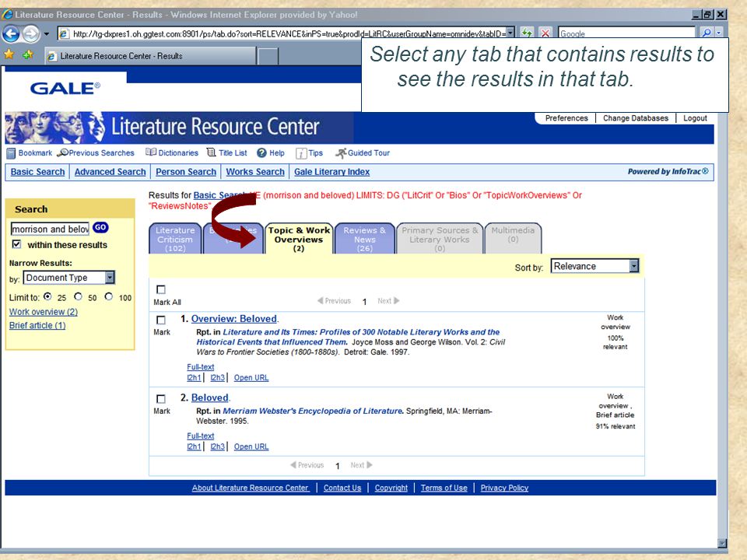
Task: Select the 100 limit radio button
Action: pyautogui.click(x=109, y=296)
